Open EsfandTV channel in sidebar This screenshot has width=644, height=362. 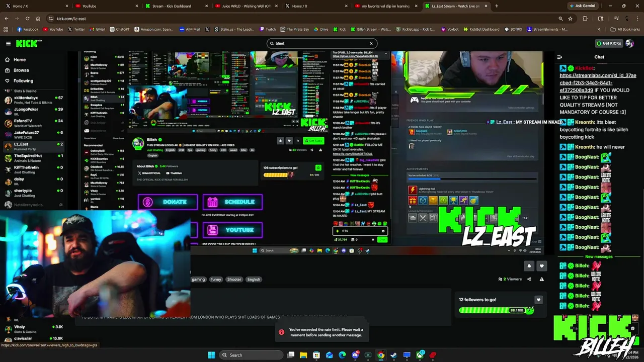(x=34, y=123)
